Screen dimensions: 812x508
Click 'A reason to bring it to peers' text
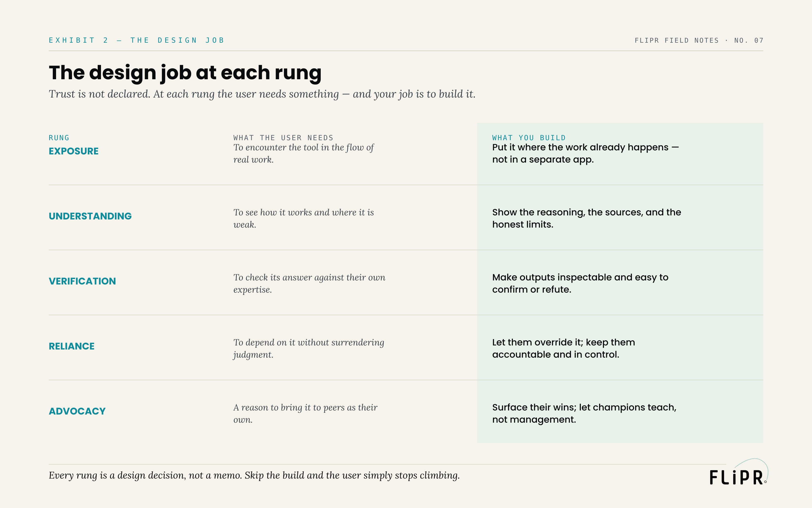(x=305, y=414)
